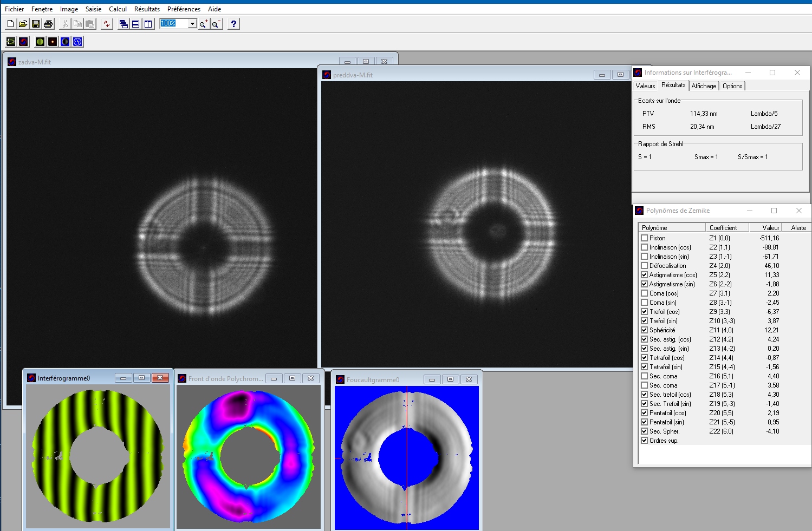Open the Préférences menu

tap(184, 9)
